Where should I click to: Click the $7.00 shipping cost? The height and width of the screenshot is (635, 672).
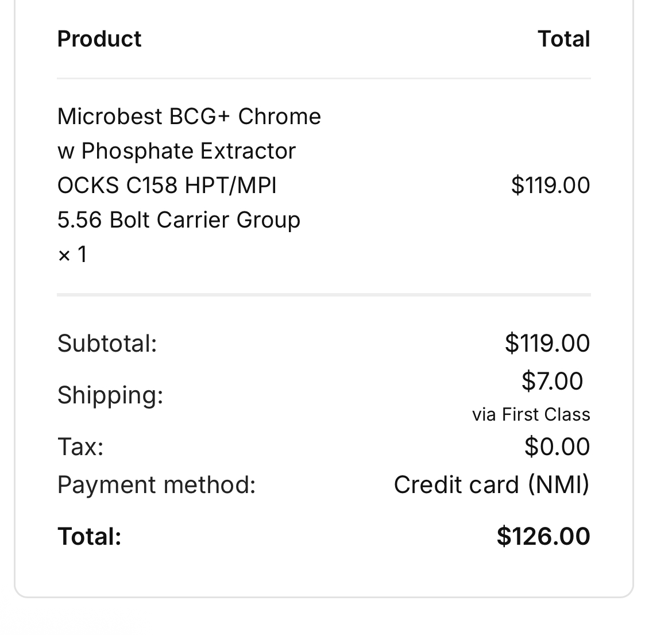552,381
